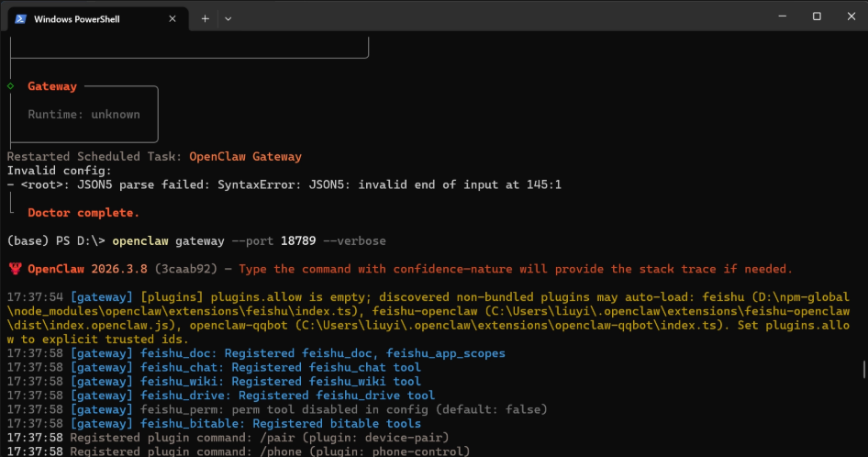Click the '(base) PS D:\>' prompt
868x457 pixels.
(x=56, y=241)
